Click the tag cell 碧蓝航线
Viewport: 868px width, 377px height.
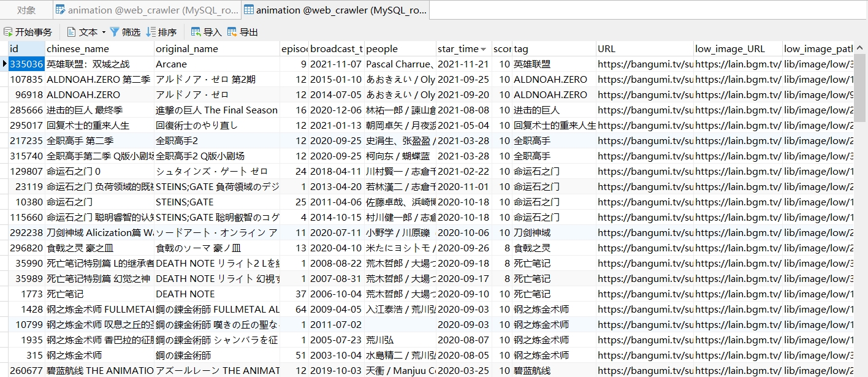pos(554,370)
